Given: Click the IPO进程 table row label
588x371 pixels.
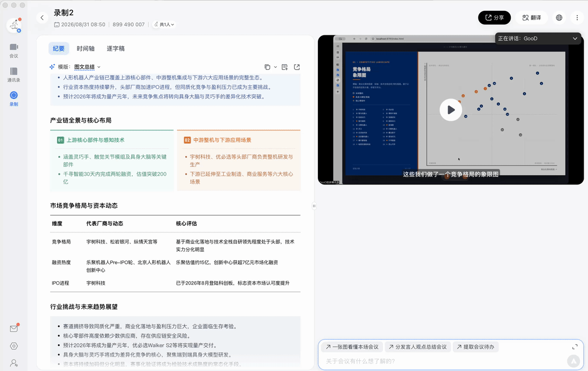Looking at the screenshot, I should (x=60, y=283).
